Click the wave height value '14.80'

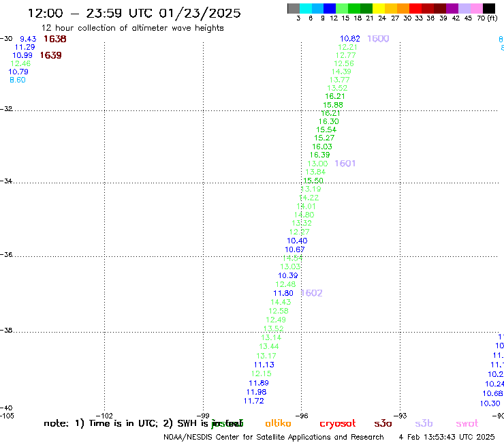click(304, 215)
